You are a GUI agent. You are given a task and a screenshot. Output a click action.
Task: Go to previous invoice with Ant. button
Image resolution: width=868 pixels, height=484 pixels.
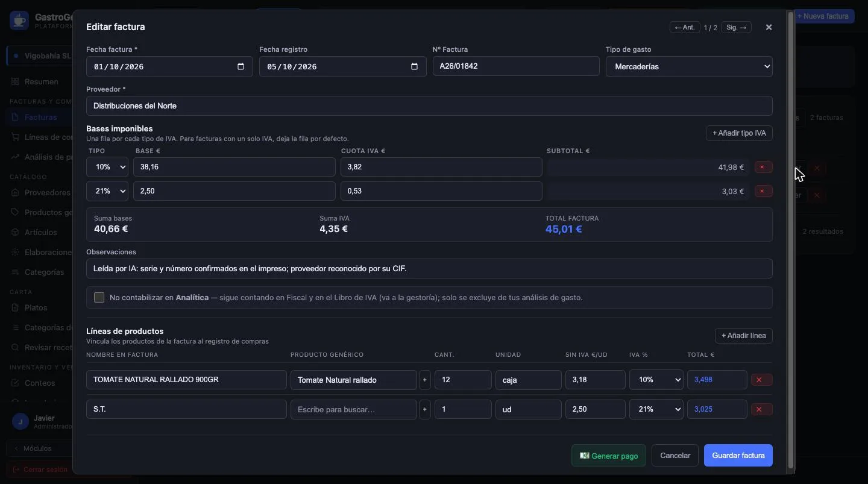pyautogui.click(x=685, y=27)
